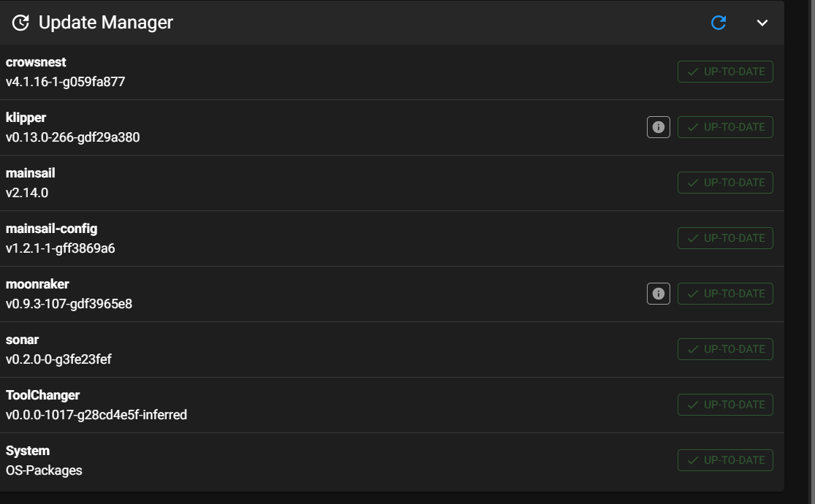Click the System OS-Packages label

[x=44, y=470]
